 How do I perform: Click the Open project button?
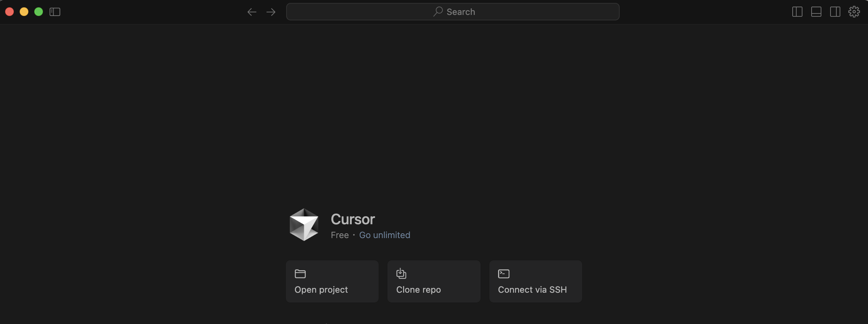click(x=332, y=281)
